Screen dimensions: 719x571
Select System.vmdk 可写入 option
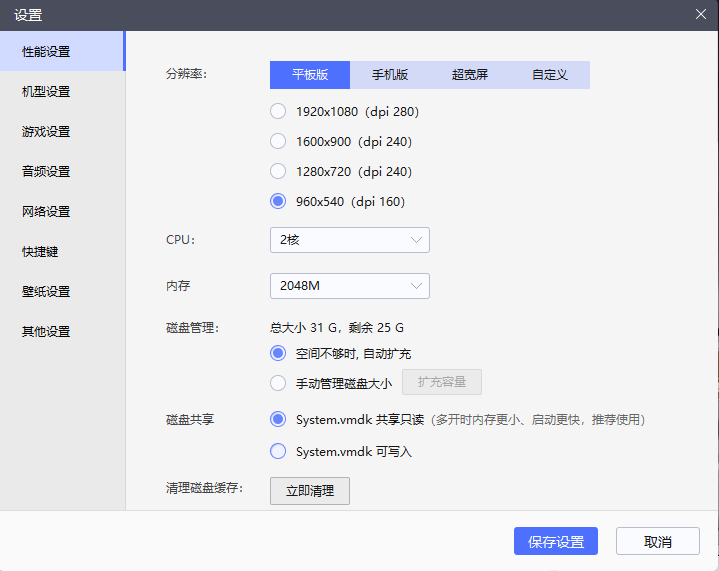click(x=278, y=452)
